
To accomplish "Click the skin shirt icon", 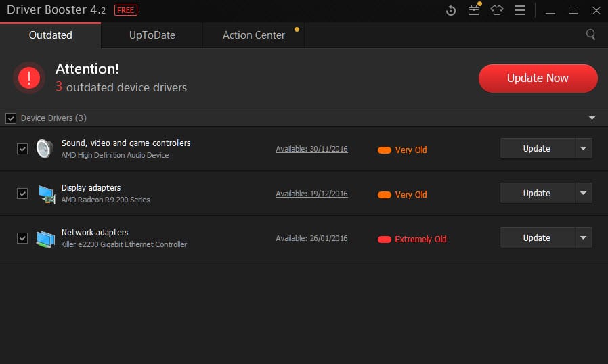I will [x=497, y=11].
